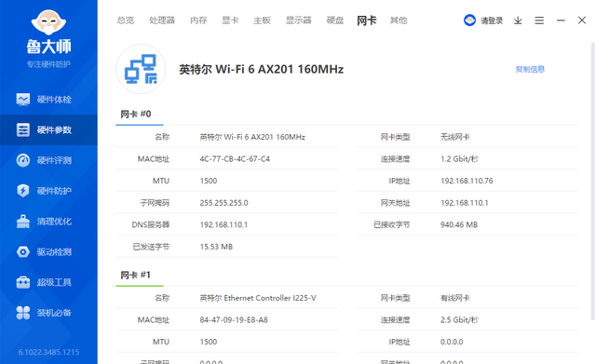Click the large Wi-Fi 6 AX201 heading
The width and height of the screenshot is (596, 364).
(262, 69)
